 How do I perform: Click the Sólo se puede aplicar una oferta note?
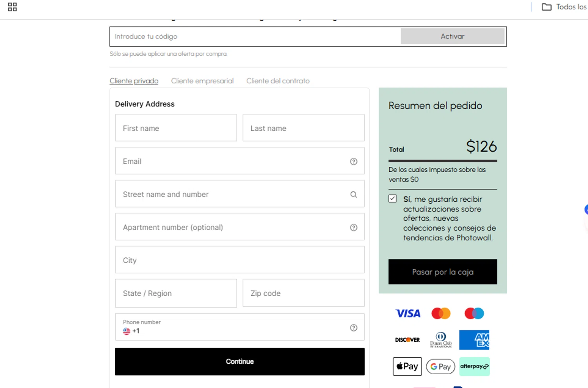click(169, 54)
